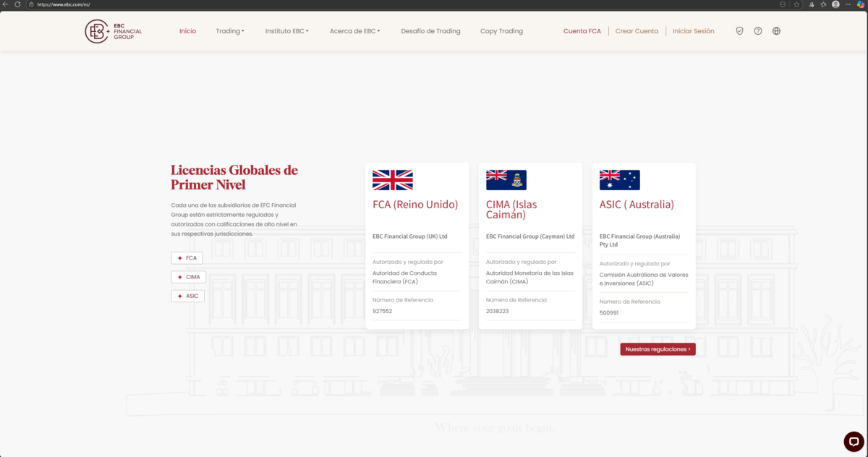Viewport: 868px width, 457px height.
Task: Go to the Inicio menu item
Action: [x=187, y=31]
